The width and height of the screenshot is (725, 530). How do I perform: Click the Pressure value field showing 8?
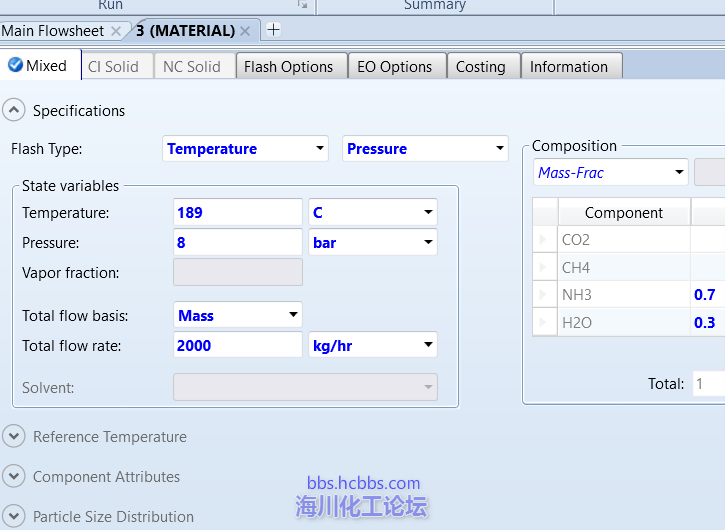click(x=237, y=242)
